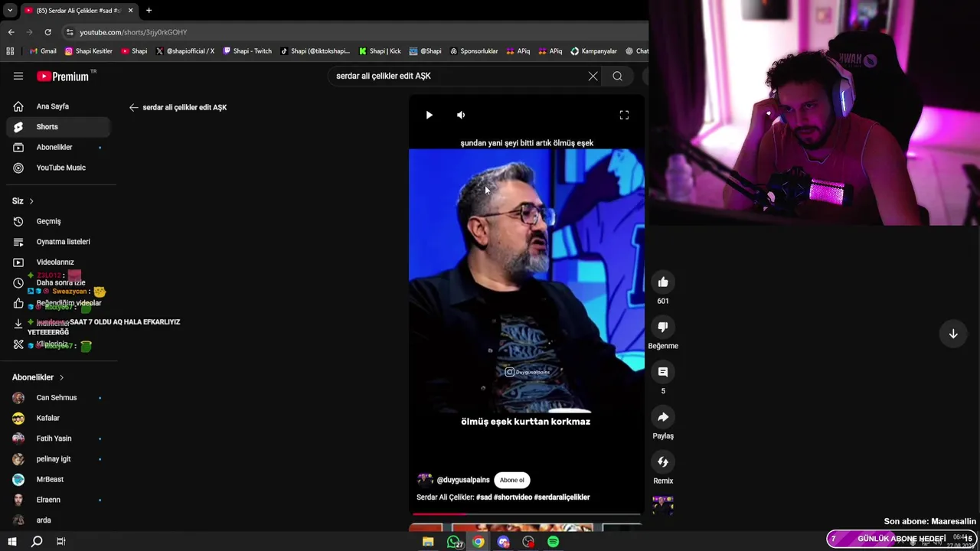Select Shorts in the sidebar
The image size is (980, 551).
point(58,127)
